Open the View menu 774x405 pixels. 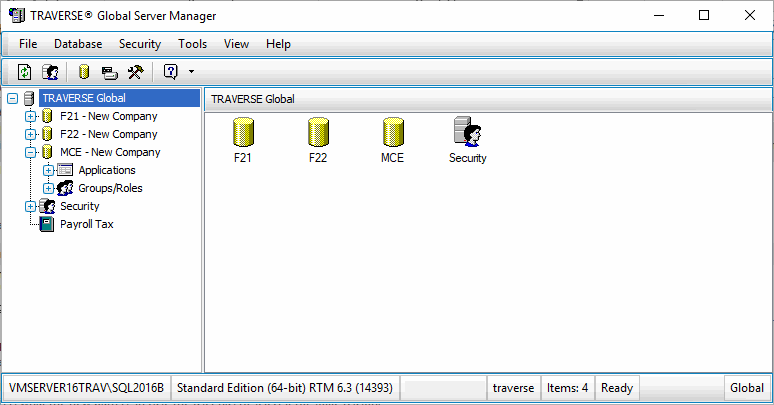point(236,44)
